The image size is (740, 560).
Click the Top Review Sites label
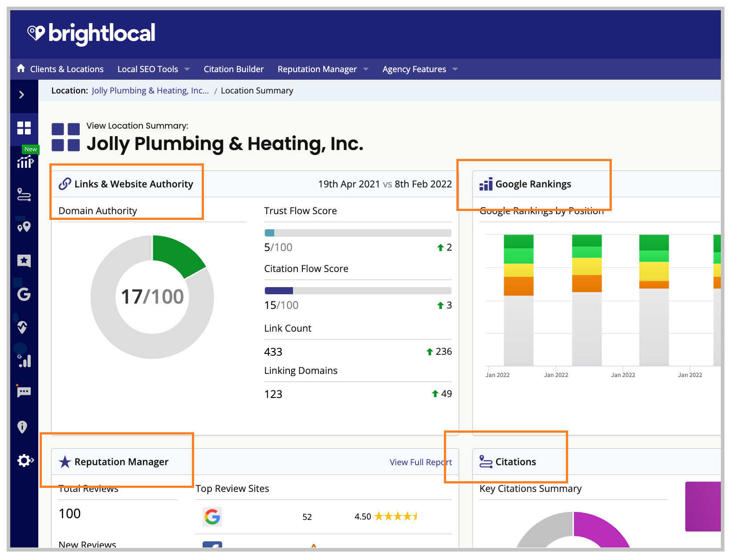click(232, 489)
